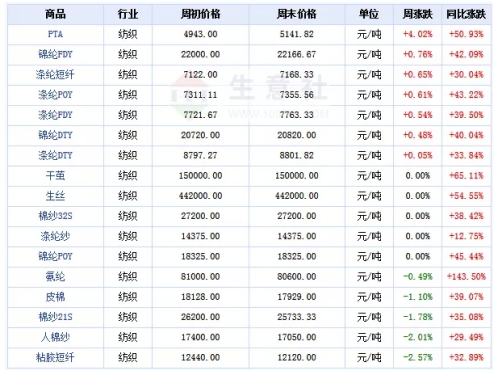This screenshot has height=375, width=498.
Task: Open the 干茧 commodity link
Action: [55, 176]
